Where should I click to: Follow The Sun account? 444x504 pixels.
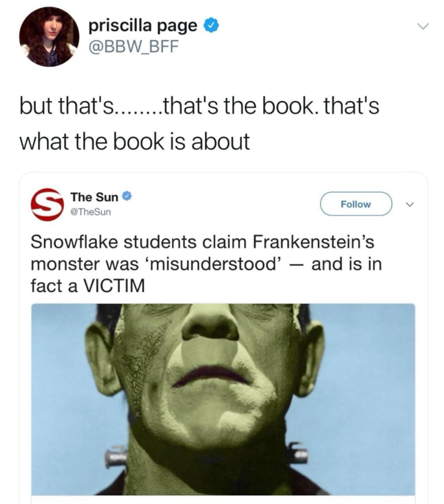pos(356,204)
